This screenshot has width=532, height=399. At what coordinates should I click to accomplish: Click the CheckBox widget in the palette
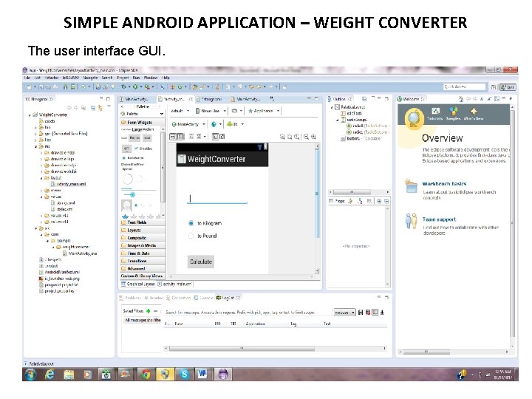tap(143, 149)
